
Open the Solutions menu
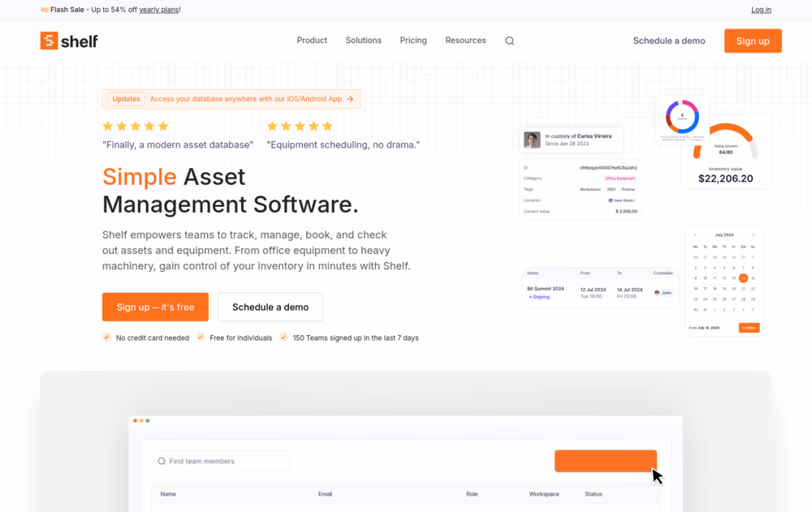pos(364,41)
